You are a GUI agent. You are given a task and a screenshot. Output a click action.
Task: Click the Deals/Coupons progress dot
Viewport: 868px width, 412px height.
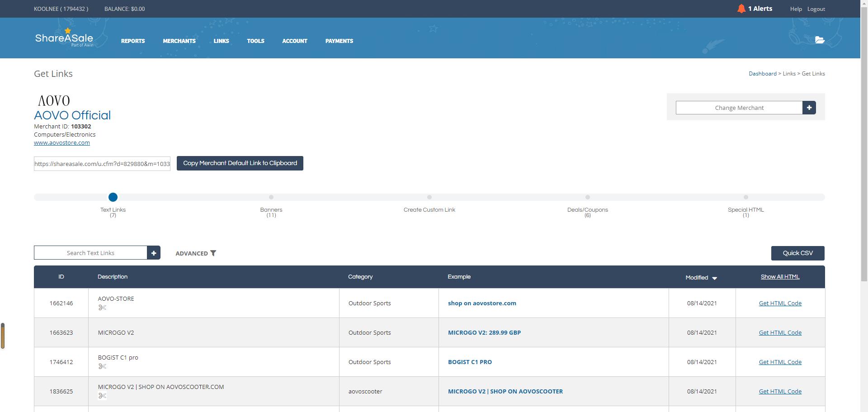click(x=588, y=197)
